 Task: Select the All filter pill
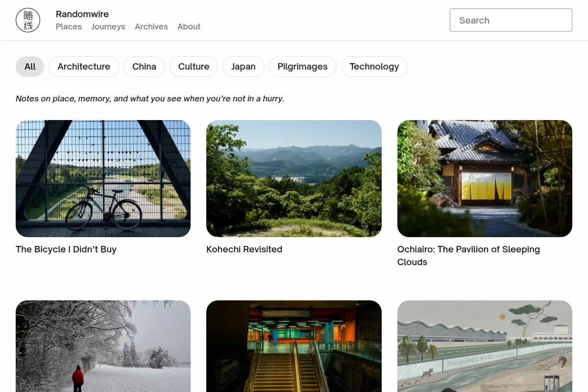pyautogui.click(x=30, y=67)
